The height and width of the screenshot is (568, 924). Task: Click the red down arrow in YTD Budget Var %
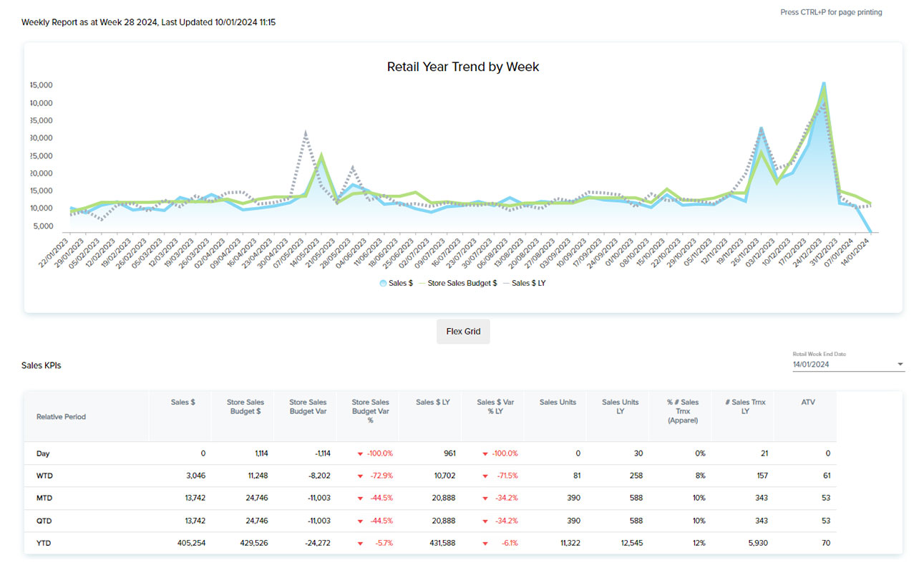(360, 544)
